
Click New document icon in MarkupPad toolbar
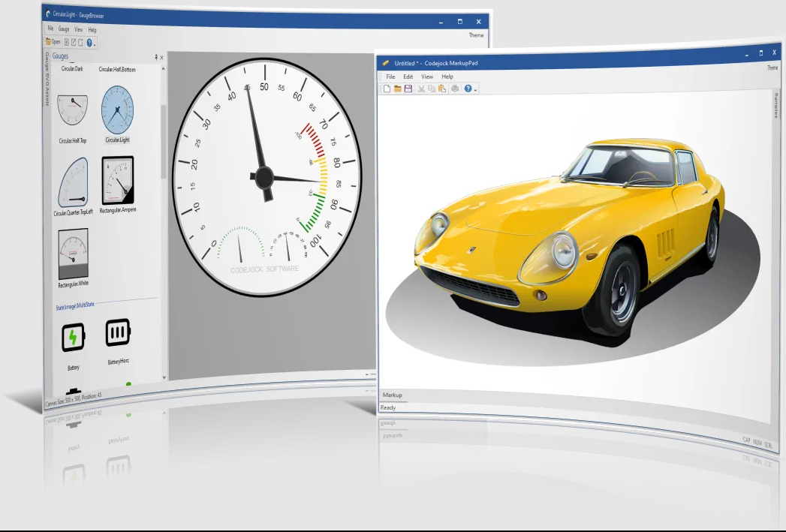pos(387,89)
